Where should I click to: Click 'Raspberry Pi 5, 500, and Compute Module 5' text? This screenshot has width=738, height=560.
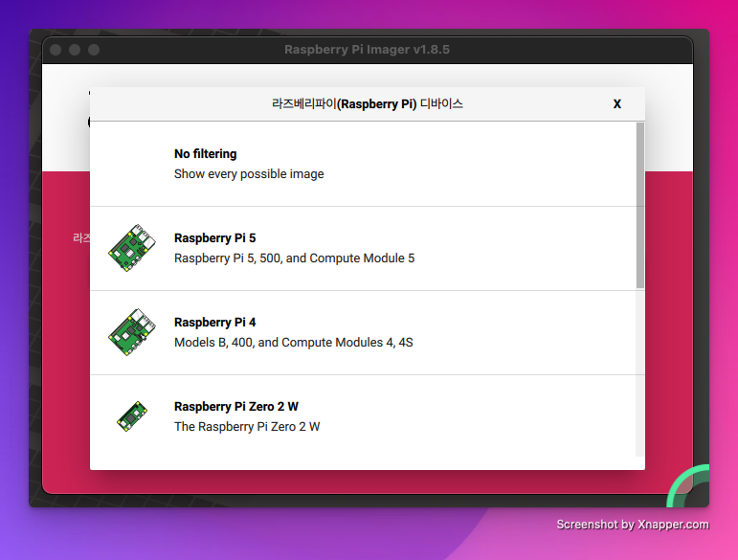point(294,258)
